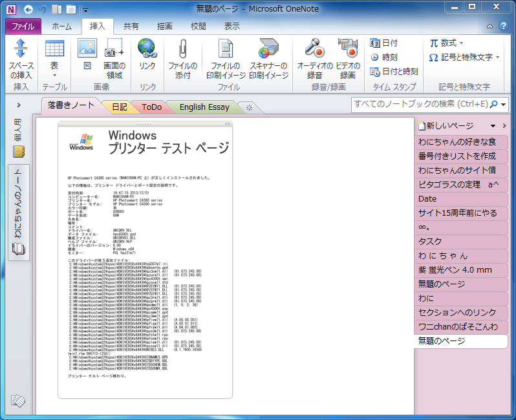Open the Customize Quick Access Toolbar dropdown

85,10
